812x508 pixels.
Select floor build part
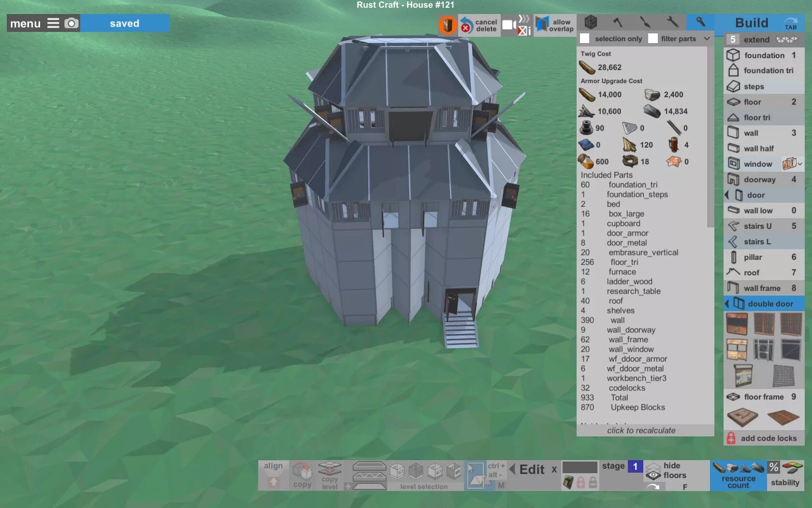coord(764,102)
